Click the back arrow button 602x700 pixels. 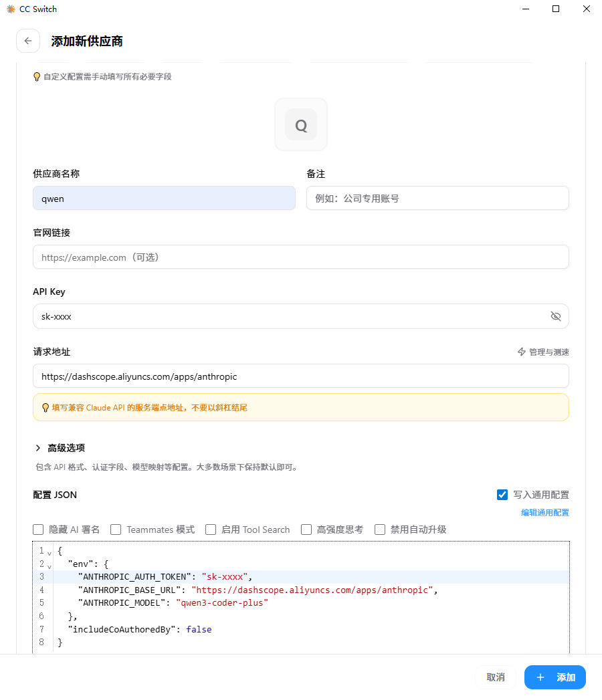pos(27,41)
